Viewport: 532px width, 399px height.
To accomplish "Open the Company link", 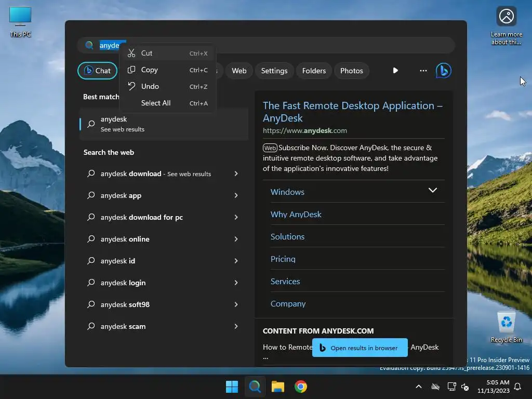I will 288,303.
